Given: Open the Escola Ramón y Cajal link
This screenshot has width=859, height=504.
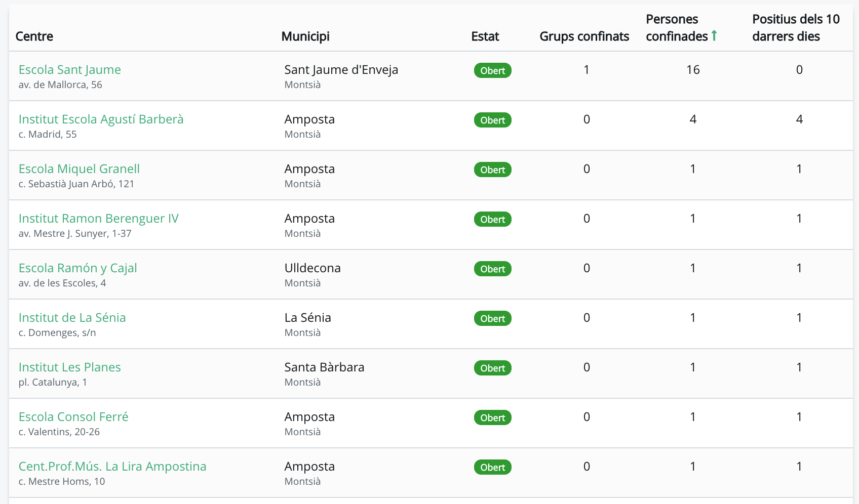Looking at the screenshot, I should coord(78,268).
